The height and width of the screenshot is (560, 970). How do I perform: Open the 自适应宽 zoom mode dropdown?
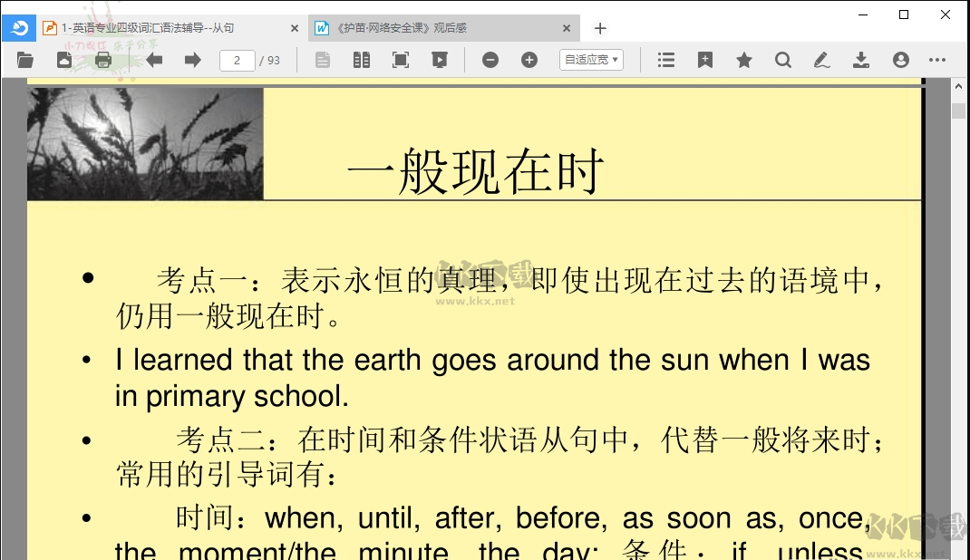coord(591,59)
